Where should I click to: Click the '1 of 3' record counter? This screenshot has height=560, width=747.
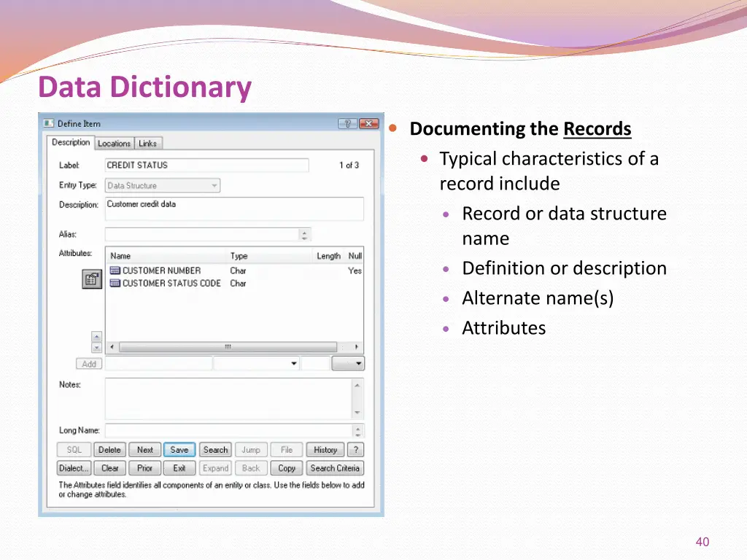point(349,166)
